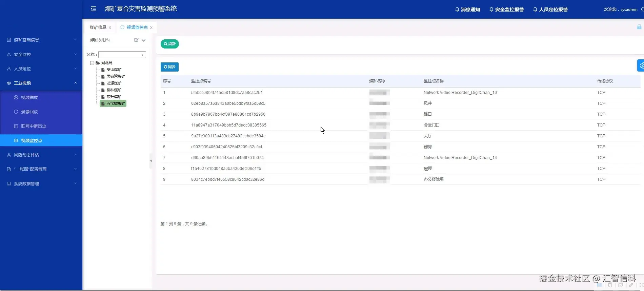644x291 pixels.
Task: Click the 监控点名称 column header
Action: [x=434, y=81]
